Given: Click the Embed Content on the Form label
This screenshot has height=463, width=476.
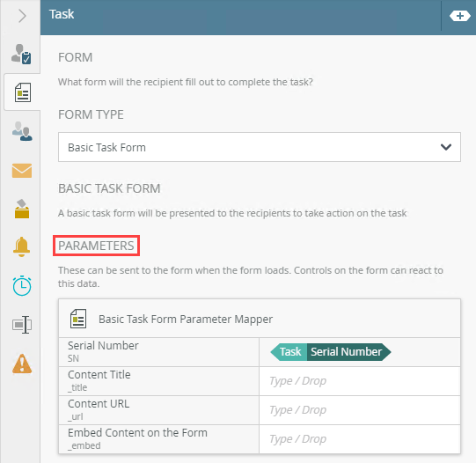Looking at the screenshot, I should click(x=137, y=433).
